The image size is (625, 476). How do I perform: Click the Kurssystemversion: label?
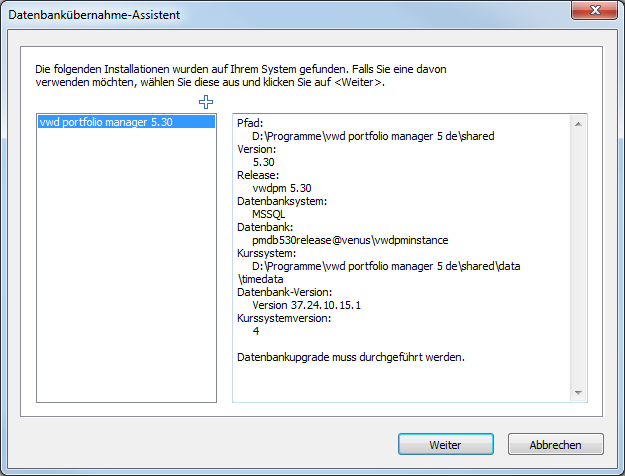tap(283, 317)
